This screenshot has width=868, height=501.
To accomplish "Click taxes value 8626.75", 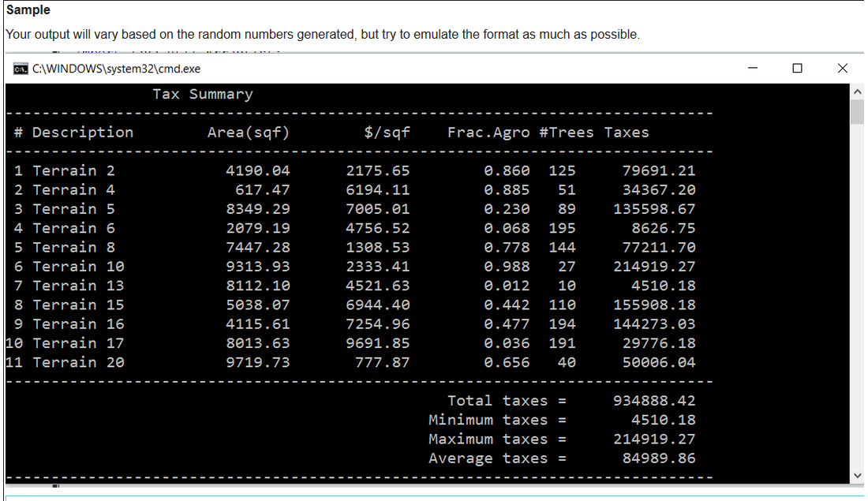I will click(x=664, y=228).
